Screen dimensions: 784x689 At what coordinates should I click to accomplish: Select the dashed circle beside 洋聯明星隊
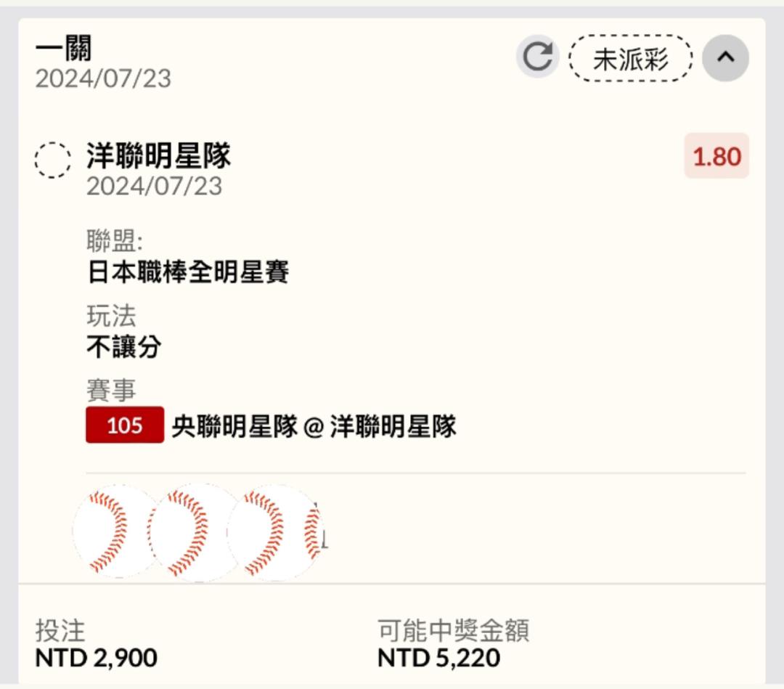pos(52,160)
